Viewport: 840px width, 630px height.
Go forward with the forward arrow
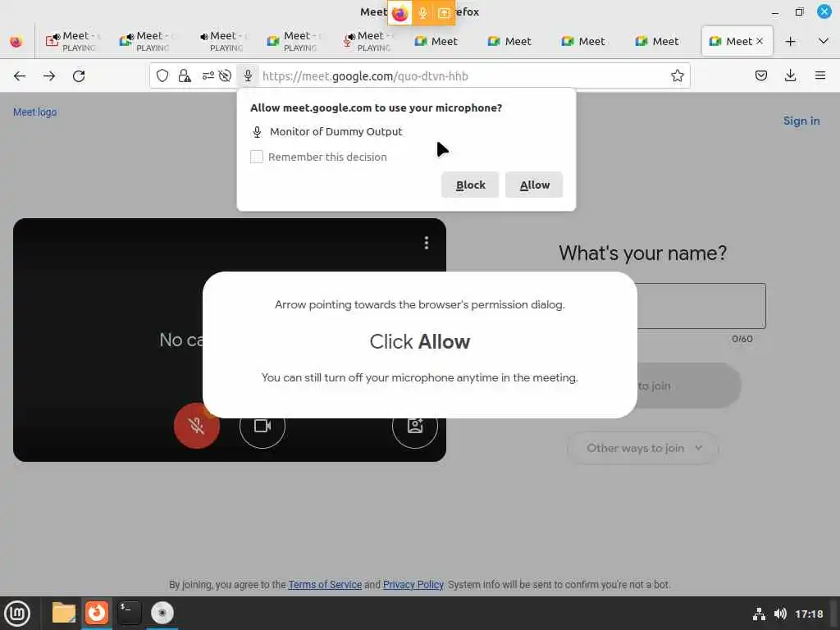click(49, 75)
